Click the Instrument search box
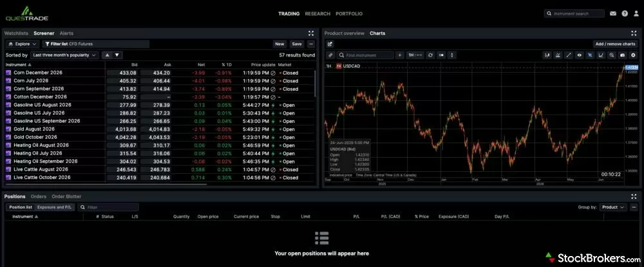This screenshot has height=267, width=644. [x=574, y=14]
